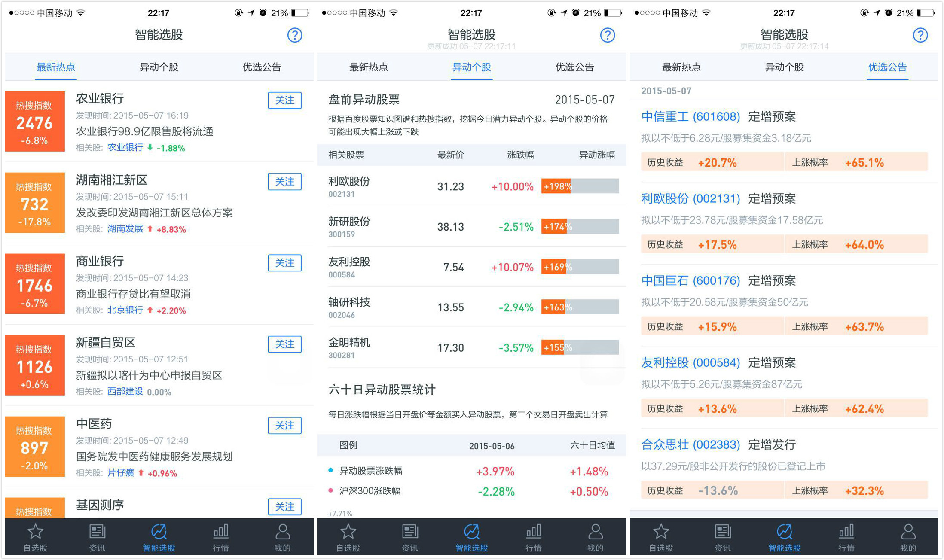Open 中信重工 (601608) announcement link
The height and width of the screenshot is (560, 944).
[x=690, y=116]
